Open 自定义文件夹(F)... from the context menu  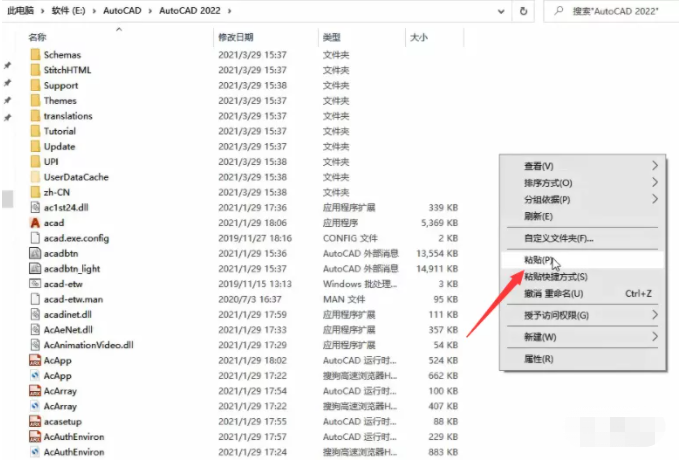click(x=583, y=239)
